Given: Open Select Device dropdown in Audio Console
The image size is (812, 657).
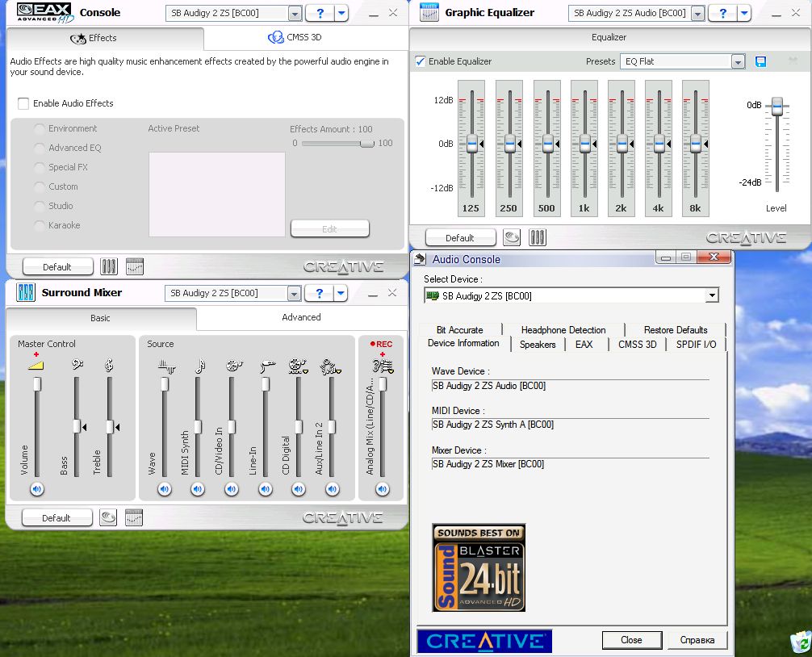Looking at the screenshot, I should point(711,296).
